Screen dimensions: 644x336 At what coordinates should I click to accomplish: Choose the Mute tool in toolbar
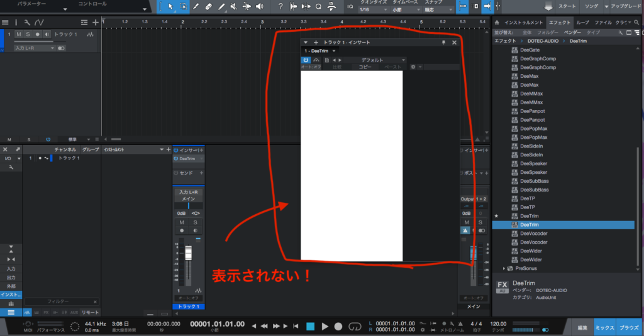click(x=233, y=7)
